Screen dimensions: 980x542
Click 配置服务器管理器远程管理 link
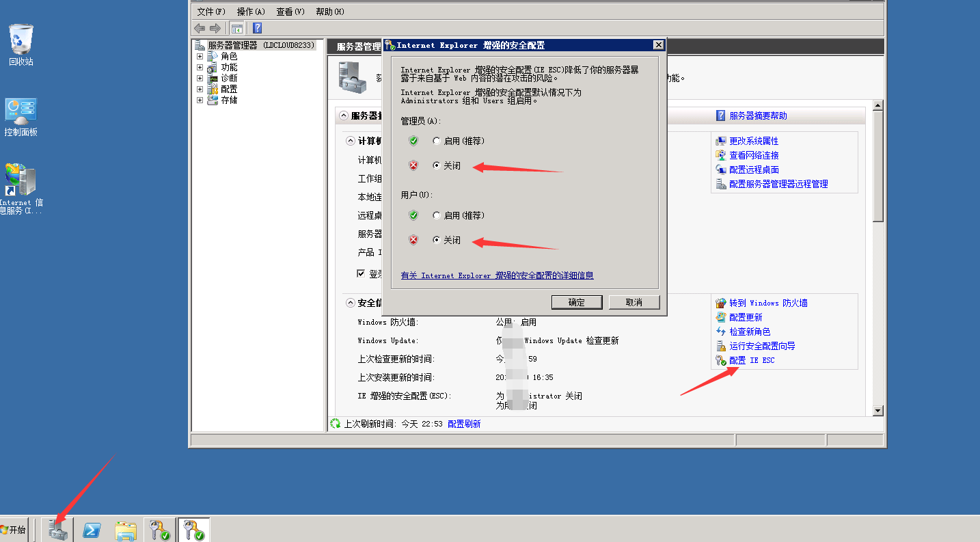pos(778,184)
